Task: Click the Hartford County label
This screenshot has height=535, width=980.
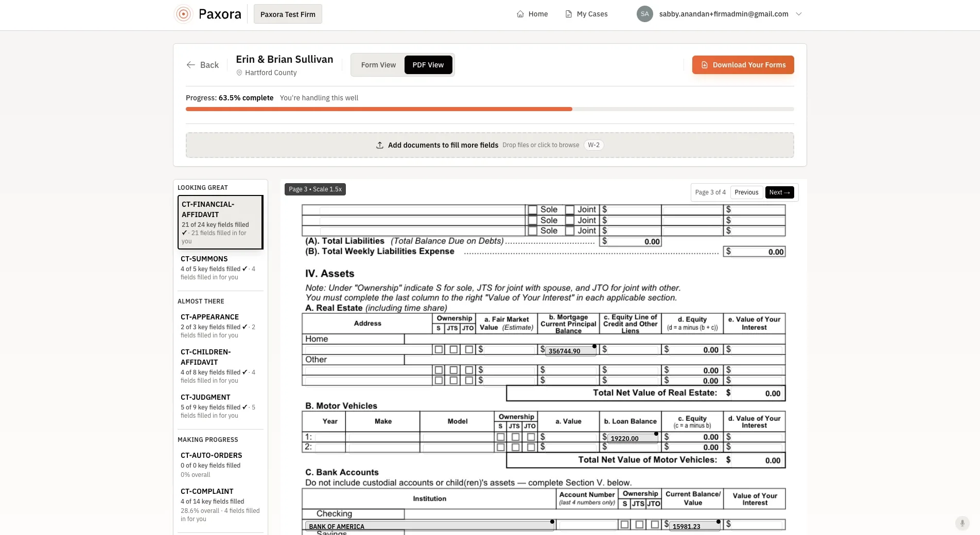Action: tap(271, 73)
